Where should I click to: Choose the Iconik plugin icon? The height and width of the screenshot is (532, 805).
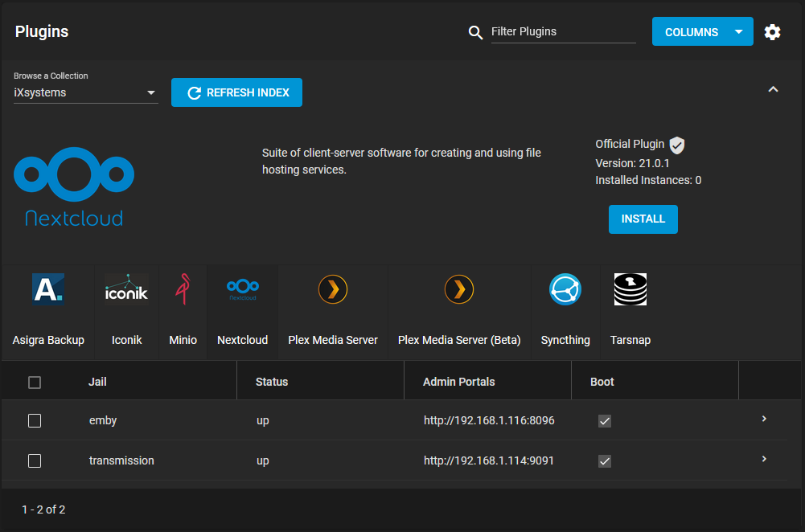coord(126,289)
